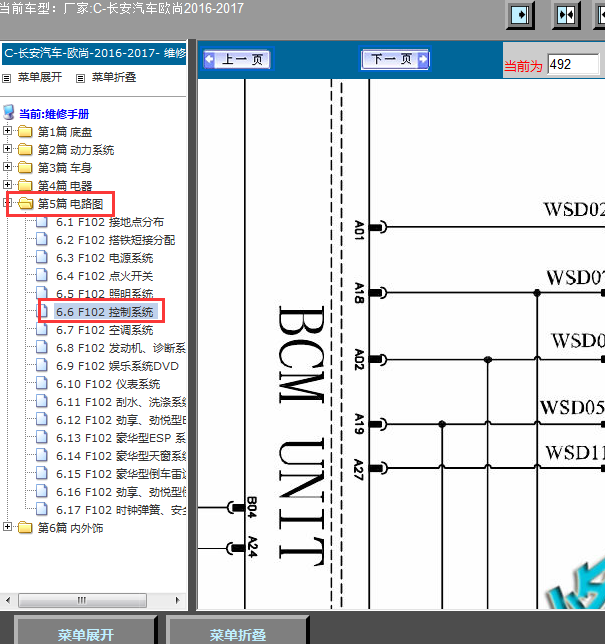Click the folder icon of 第6篇 内外饰
Viewport: 605px width, 644px height.
[x=25, y=527]
